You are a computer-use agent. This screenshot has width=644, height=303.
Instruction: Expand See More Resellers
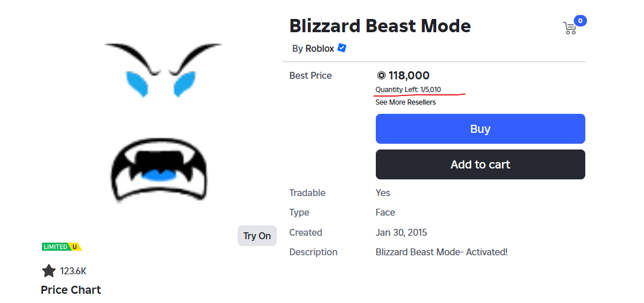point(405,102)
